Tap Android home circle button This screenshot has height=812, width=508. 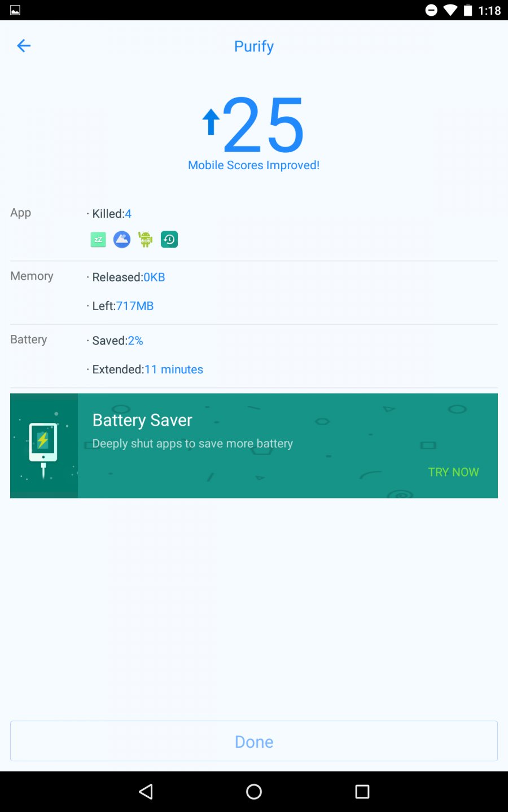[254, 792]
